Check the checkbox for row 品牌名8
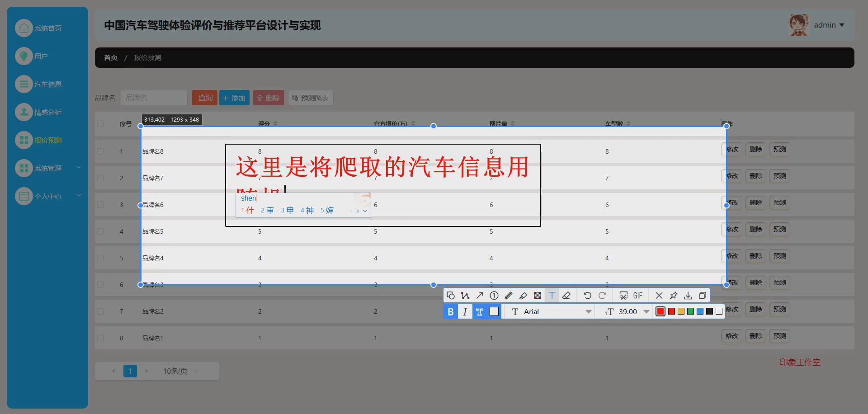The image size is (868, 414). click(x=100, y=151)
